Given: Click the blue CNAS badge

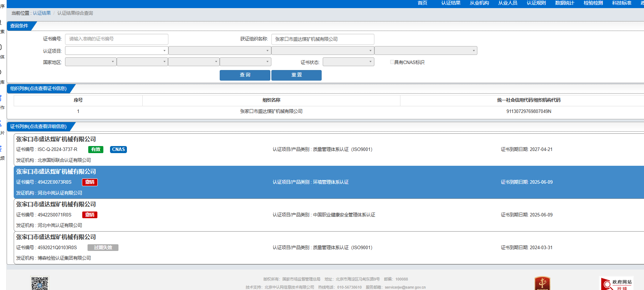Looking at the screenshot, I should click(x=118, y=150).
